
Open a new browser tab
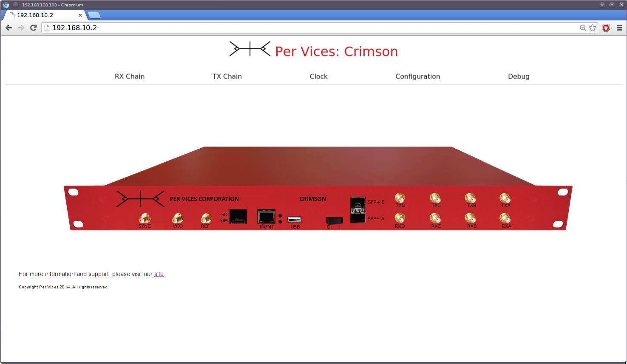(x=94, y=15)
